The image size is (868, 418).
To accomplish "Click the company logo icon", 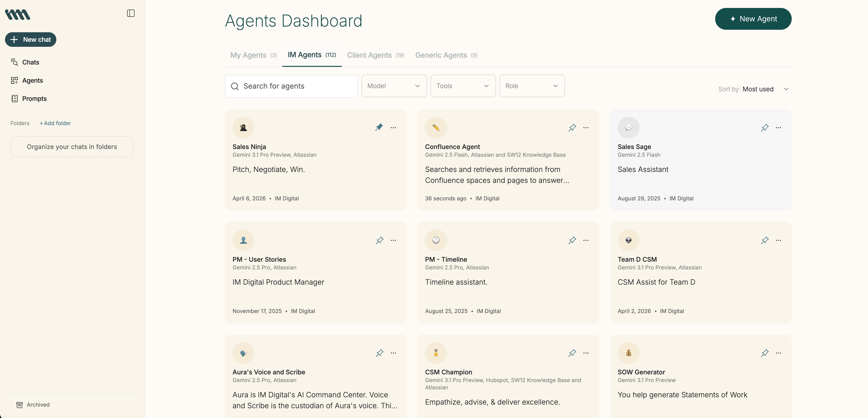I will tap(17, 15).
